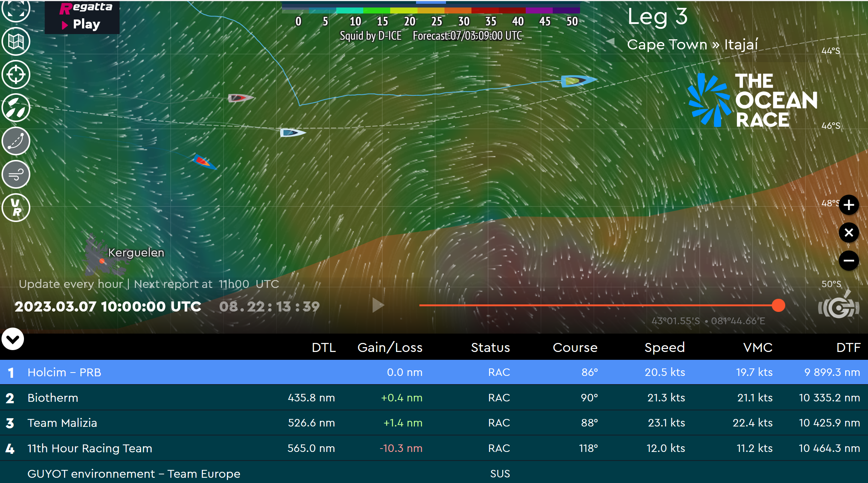Click the DTL column header
The height and width of the screenshot is (483, 868).
(x=324, y=347)
